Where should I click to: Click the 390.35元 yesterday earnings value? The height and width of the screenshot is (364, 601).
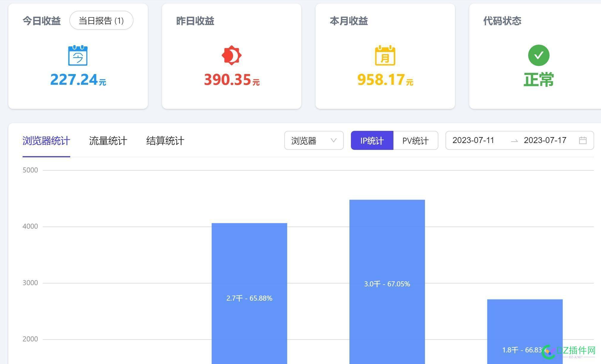pos(232,80)
